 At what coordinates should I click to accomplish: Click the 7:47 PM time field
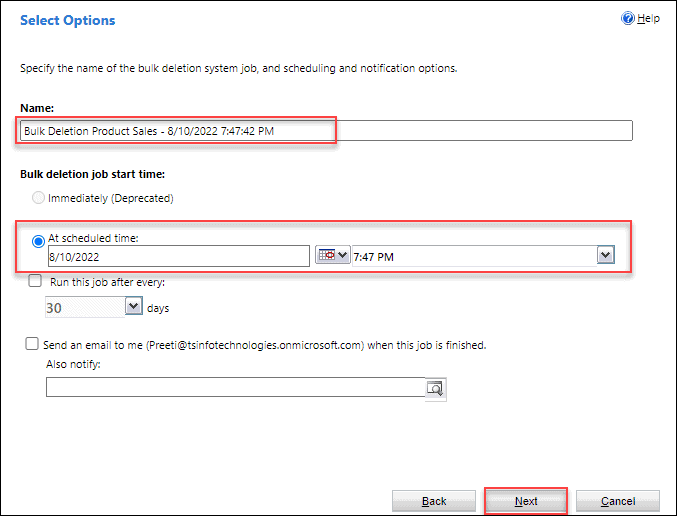[475, 256]
